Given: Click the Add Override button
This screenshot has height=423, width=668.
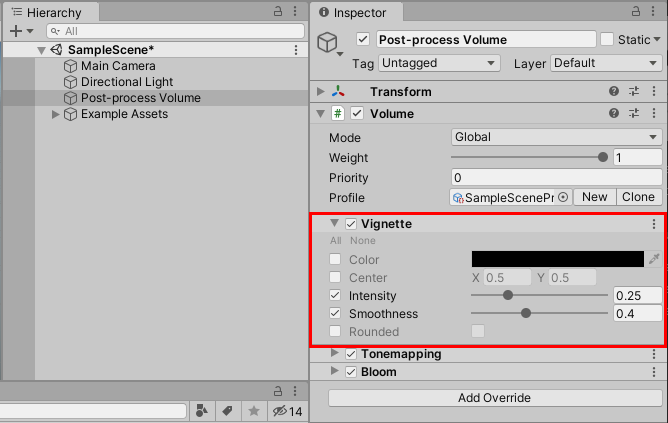Looking at the screenshot, I should [x=495, y=398].
